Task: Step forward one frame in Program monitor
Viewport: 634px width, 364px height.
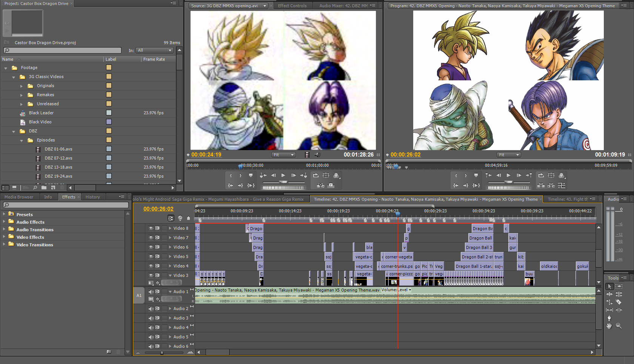Action: (x=519, y=175)
